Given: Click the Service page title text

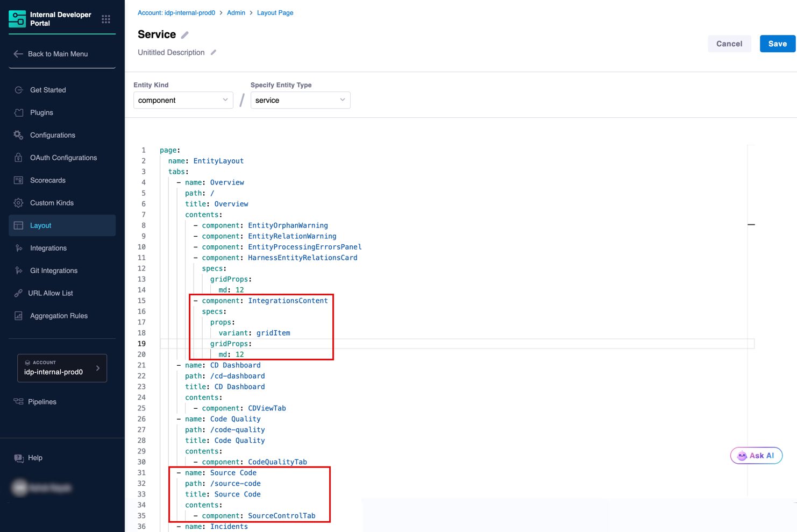Looking at the screenshot, I should pyautogui.click(x=157, y=34).
